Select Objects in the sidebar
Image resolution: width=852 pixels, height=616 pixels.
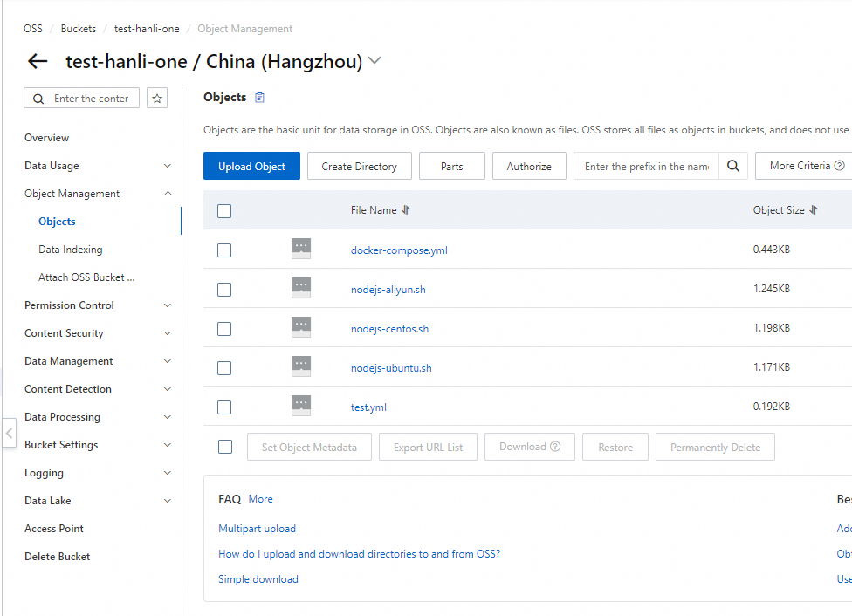click(57, 222)
